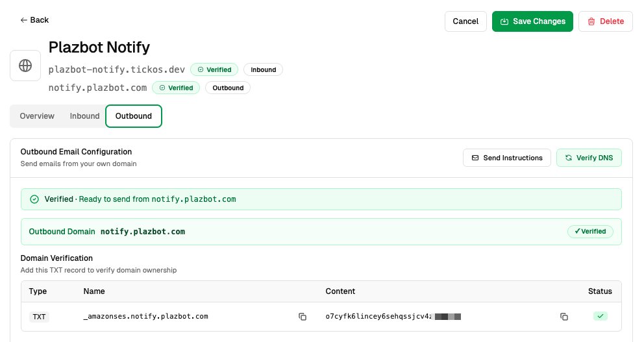Click the Cancel button
This screenshot has width=644, height=342.
[465, 21]
